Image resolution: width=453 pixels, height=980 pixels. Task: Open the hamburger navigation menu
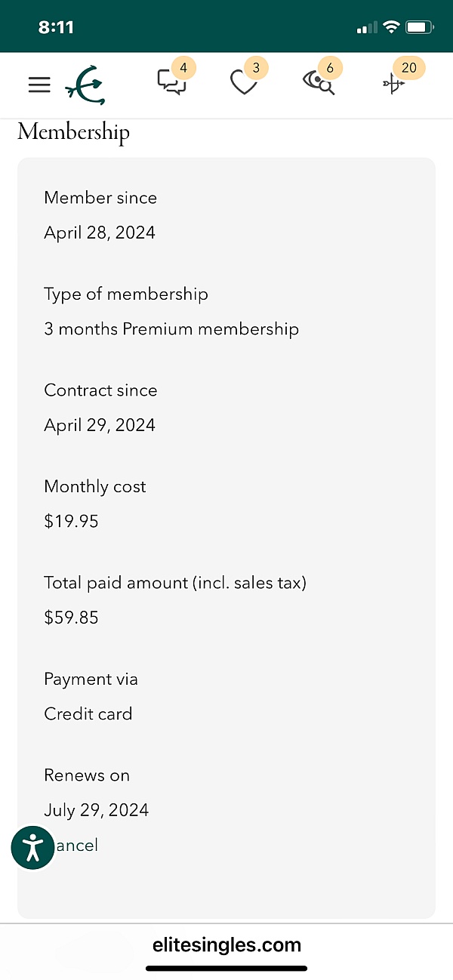pos(39,85)
